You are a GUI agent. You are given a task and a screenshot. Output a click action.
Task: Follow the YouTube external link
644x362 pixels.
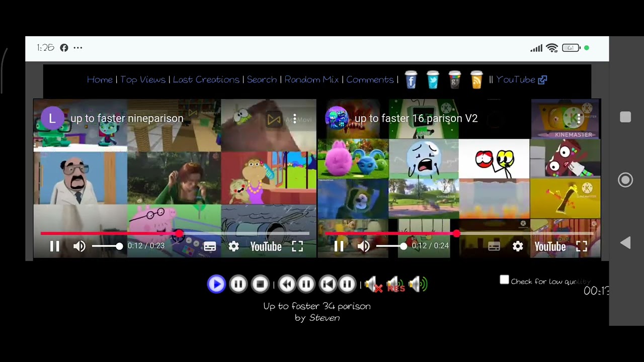click(521, 79)
